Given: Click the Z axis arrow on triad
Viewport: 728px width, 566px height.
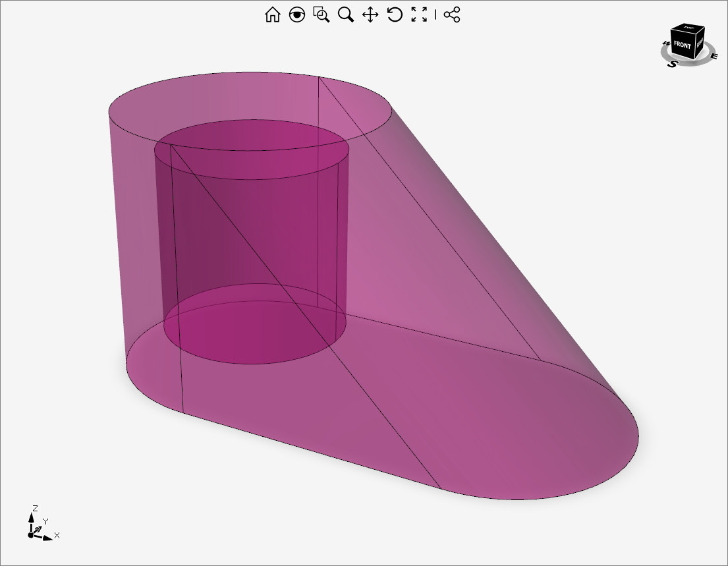Looking at the screenshot, I should [31, 517].
